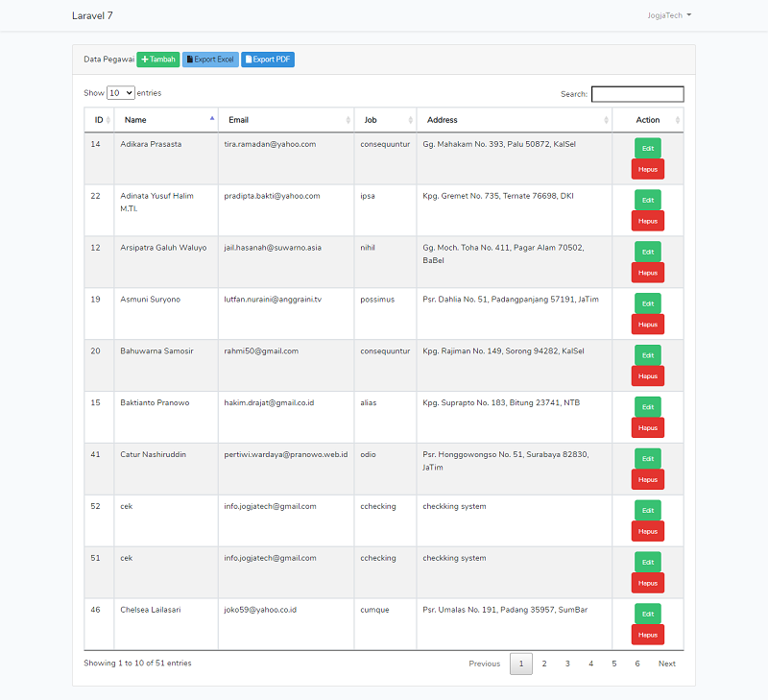768x700 pixels.
Task: Sort the table by Name column
Action: (167, 120)
